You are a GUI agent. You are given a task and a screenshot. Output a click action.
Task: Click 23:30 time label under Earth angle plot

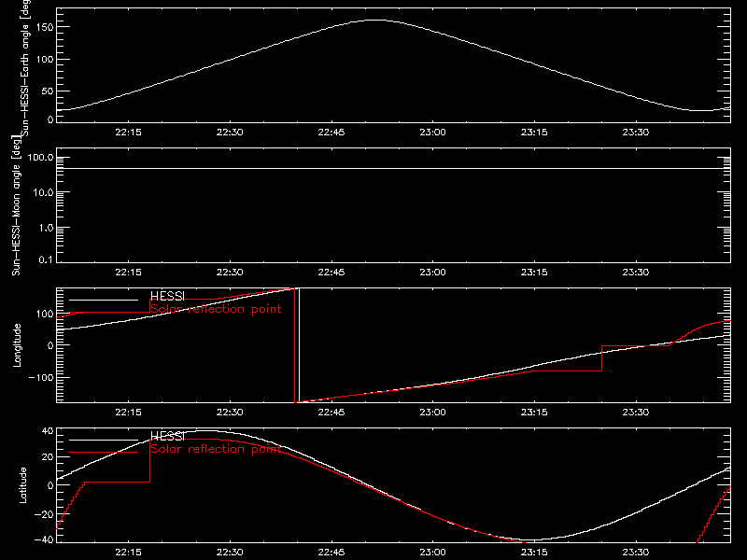[x=636, y=133]
